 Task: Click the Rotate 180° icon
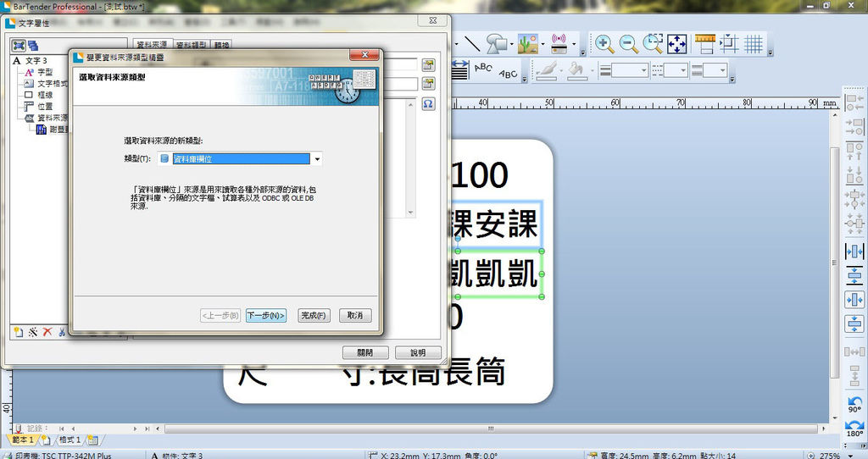point(854,428)
